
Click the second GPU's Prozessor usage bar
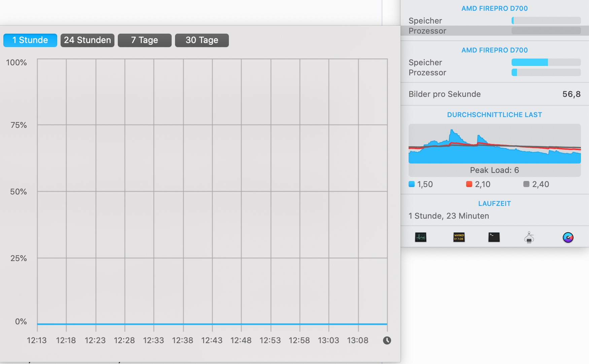[546, 72]
